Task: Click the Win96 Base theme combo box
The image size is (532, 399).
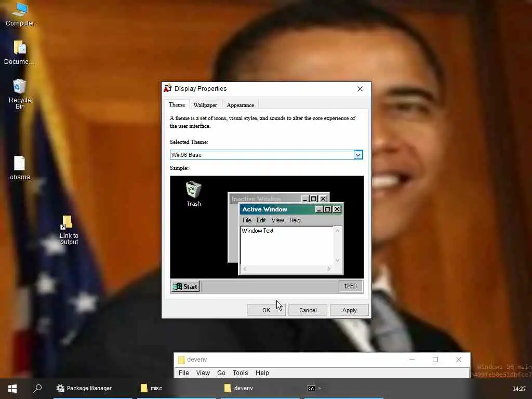Action: [x=267, y=155]
